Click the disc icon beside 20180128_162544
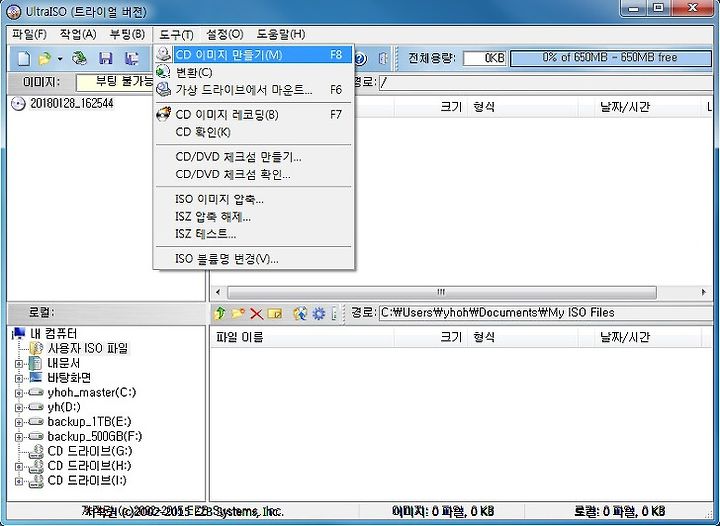Viewport: 720px width, 526px height. pyautogui.click(x=17, y=104)
